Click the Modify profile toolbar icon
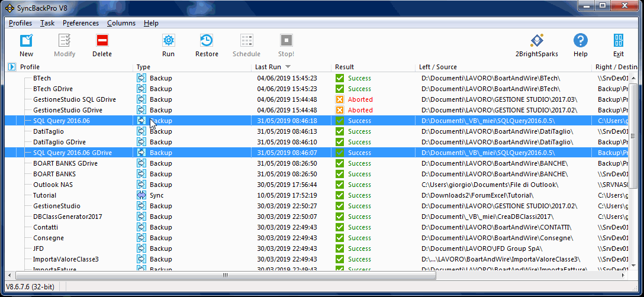This screenshot has height=297, width=644. (x=65, y=40)
